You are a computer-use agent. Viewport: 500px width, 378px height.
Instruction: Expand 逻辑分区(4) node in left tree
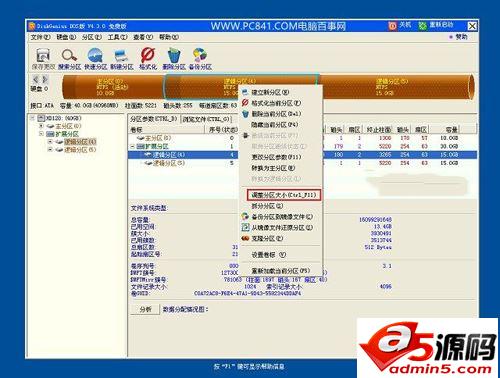click(50, 142)
